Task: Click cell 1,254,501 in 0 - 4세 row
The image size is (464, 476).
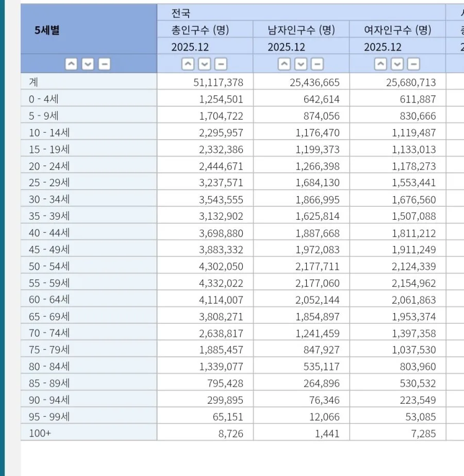Action: click(205, 99)
